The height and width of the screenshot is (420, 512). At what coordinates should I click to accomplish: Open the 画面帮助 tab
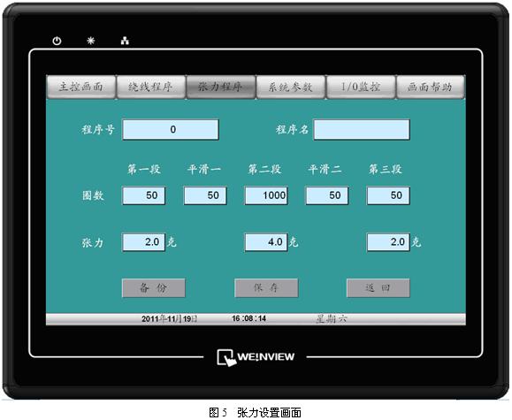point(431,87)
